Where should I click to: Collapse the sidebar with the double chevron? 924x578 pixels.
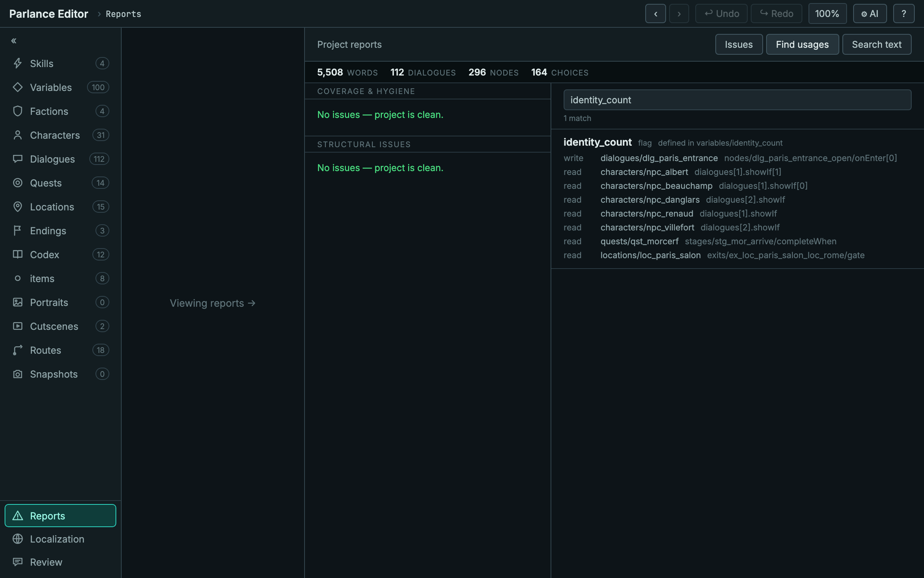pyautogui.click(x=14, y=41)
